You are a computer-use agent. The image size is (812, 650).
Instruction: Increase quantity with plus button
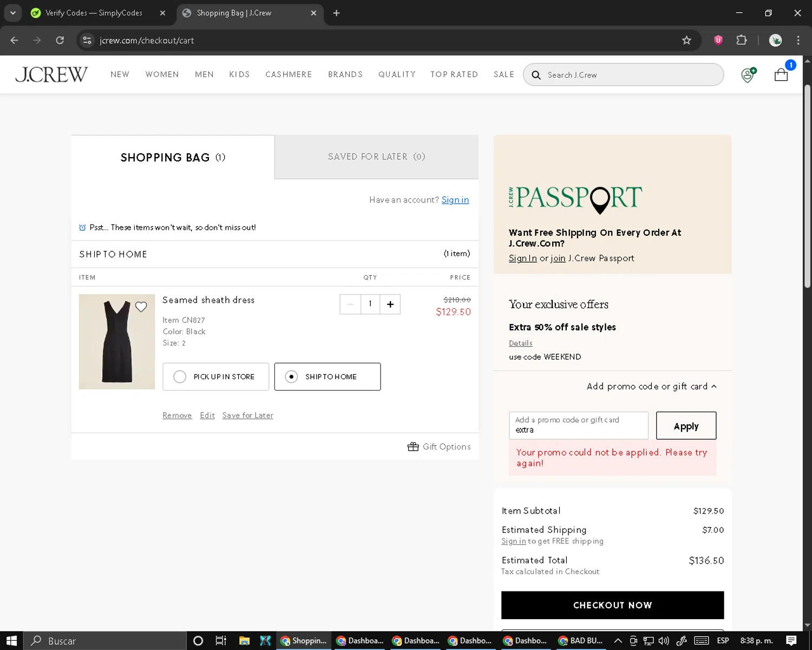coord(390,304)
